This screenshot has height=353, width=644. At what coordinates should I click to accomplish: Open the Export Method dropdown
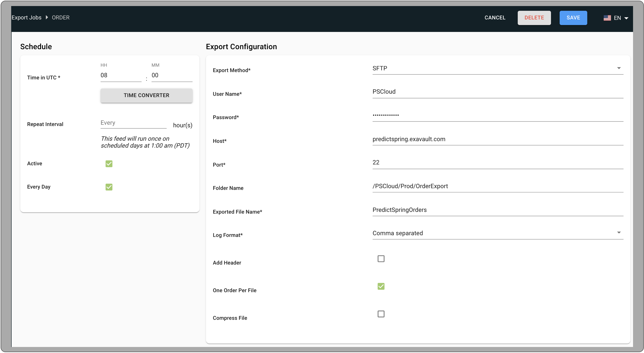coord(619,68)
